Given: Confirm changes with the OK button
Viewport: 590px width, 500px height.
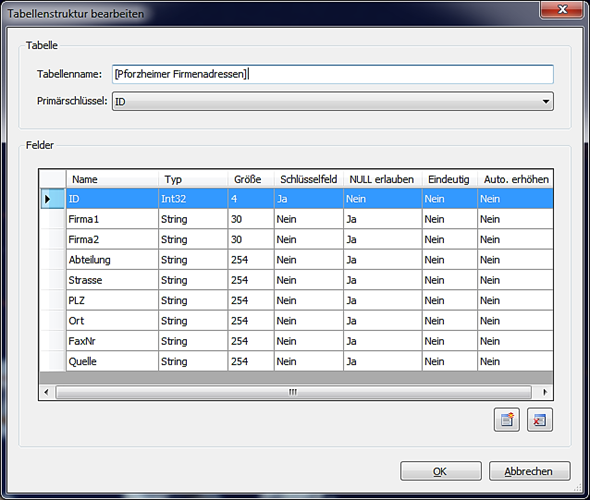Looking at the screenshot, I should tap(441, 471).
